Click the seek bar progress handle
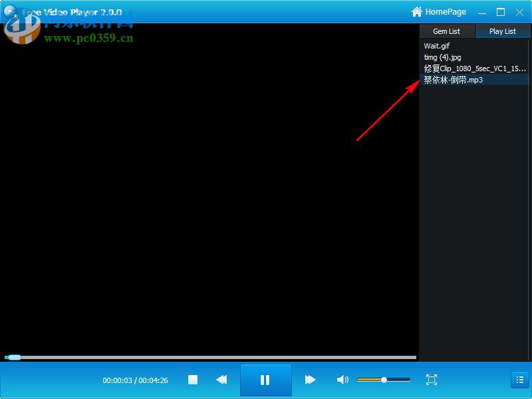The width and height of the screenshot is (532, 399). click(x=13, y=357)
